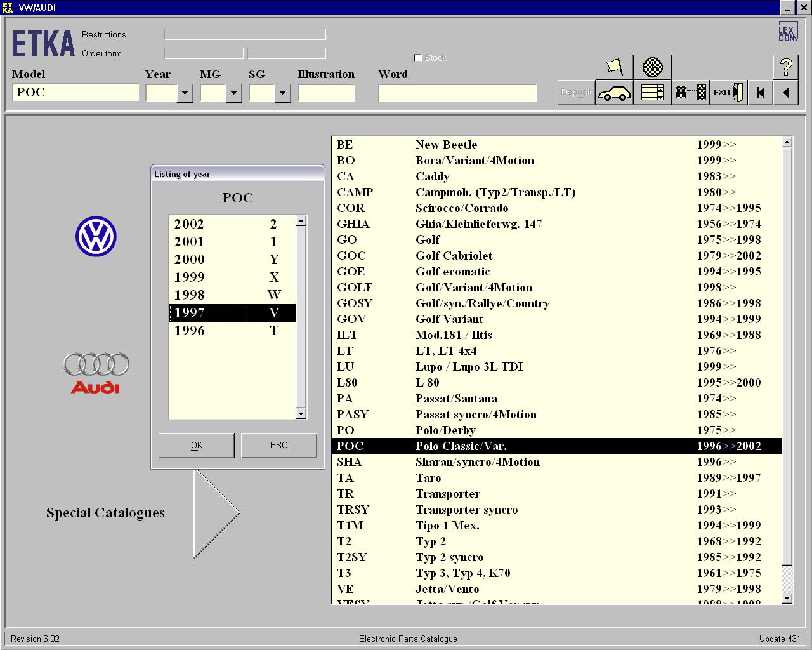Click the EXIT door button
812x650 pixels.
coord(728,93)
